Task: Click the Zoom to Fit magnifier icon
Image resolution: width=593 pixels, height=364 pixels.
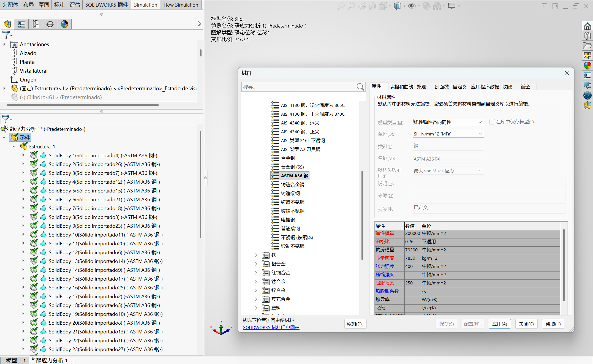Action: click(x=341, y=6)
